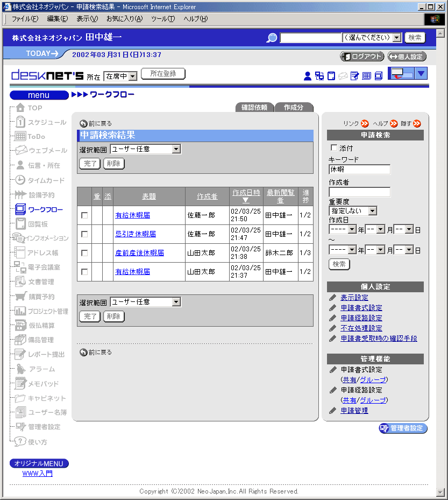Open the 在席中 presence status dropdown

coord(120,76)
